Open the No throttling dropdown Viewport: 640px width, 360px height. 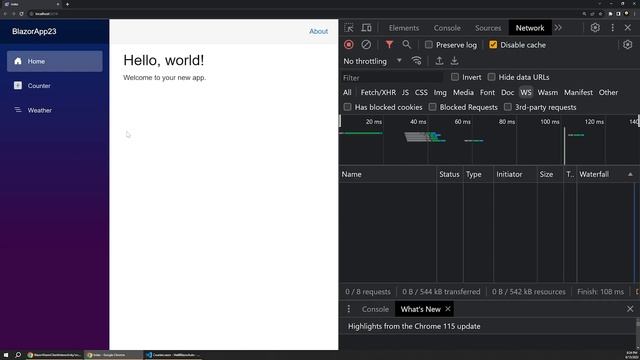(x=373, y=61)
